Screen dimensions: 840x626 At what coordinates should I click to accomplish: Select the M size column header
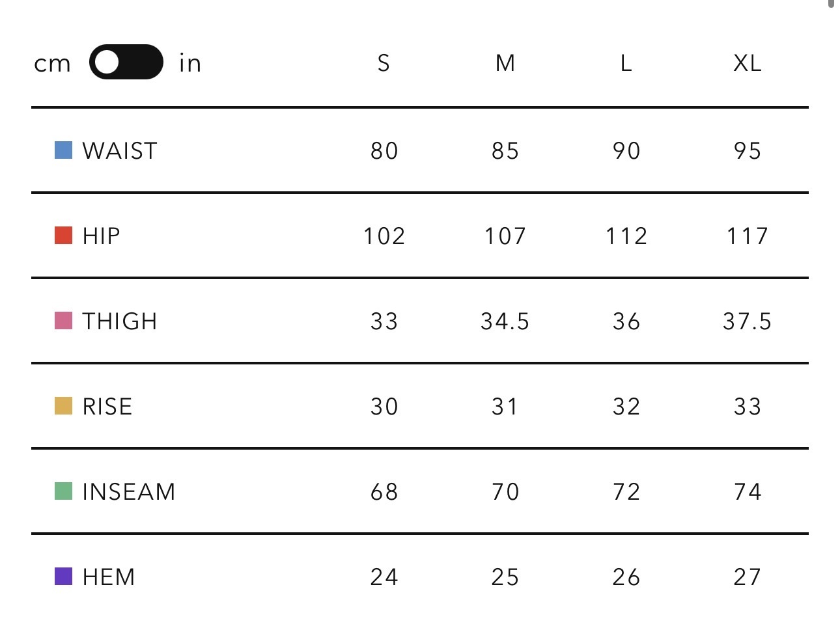coord(505,63)
